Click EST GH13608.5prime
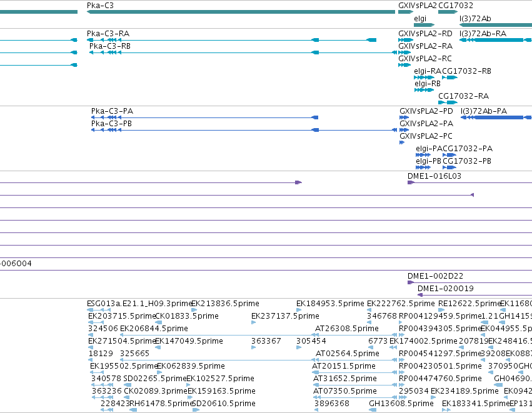This screenshot has height=413, width=532. click(x=373, y=410)
